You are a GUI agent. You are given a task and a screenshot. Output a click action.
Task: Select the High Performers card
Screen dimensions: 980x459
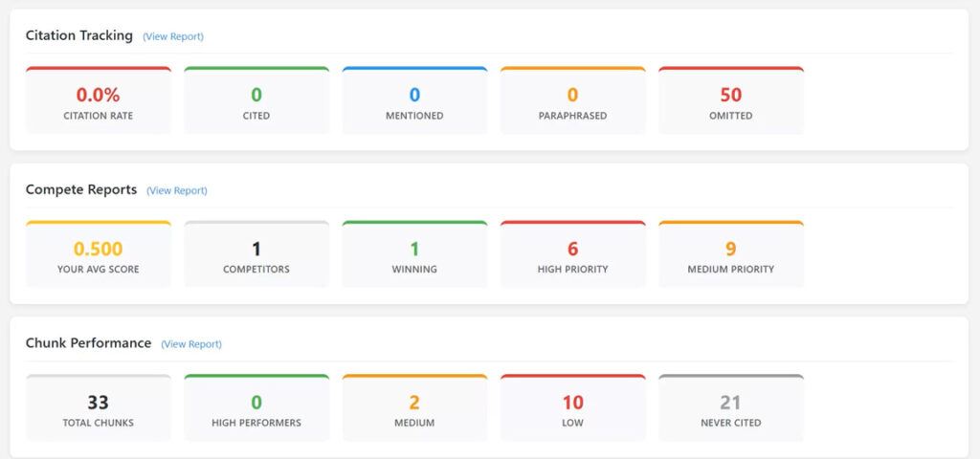pos(256,408)
